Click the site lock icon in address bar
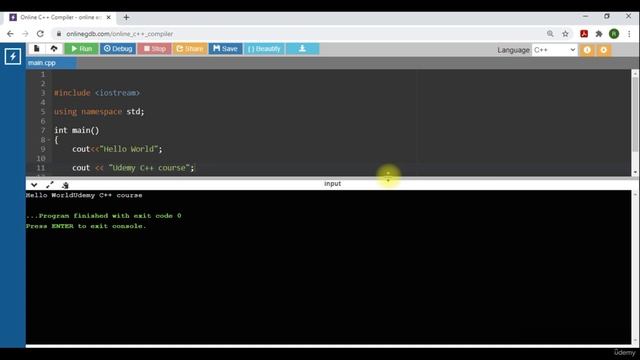The width and height of the screenshot is (640, 360). tap(58, 34)
